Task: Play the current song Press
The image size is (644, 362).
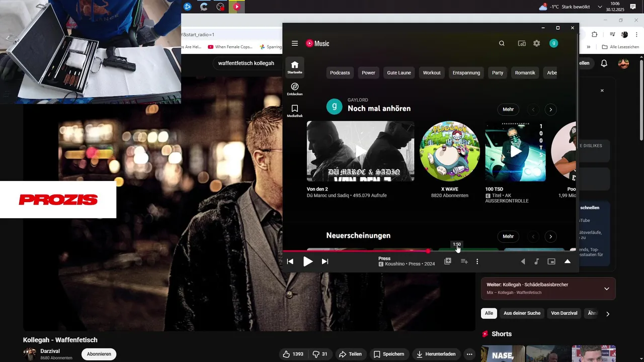Action: click(x=308, y=261)
